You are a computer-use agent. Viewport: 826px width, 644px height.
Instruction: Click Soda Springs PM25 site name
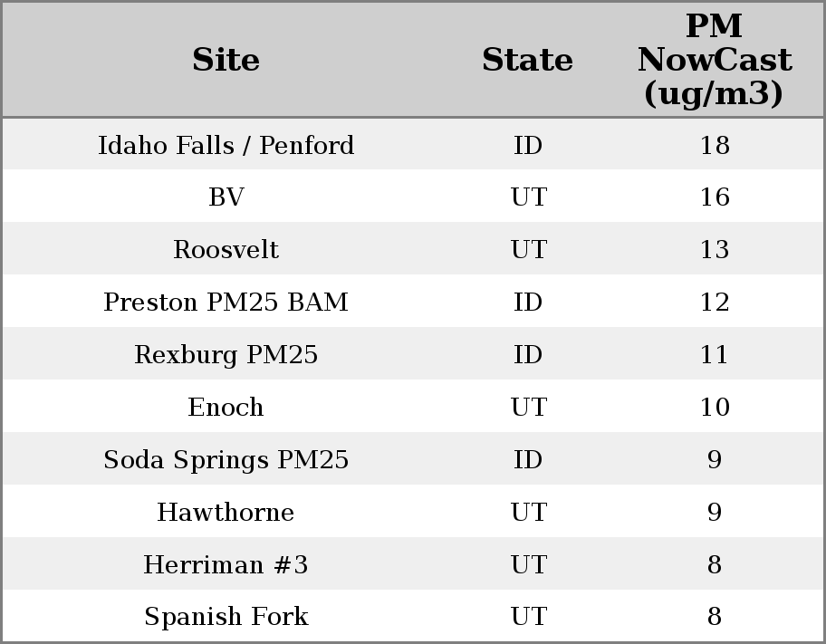tap(226, 460)
